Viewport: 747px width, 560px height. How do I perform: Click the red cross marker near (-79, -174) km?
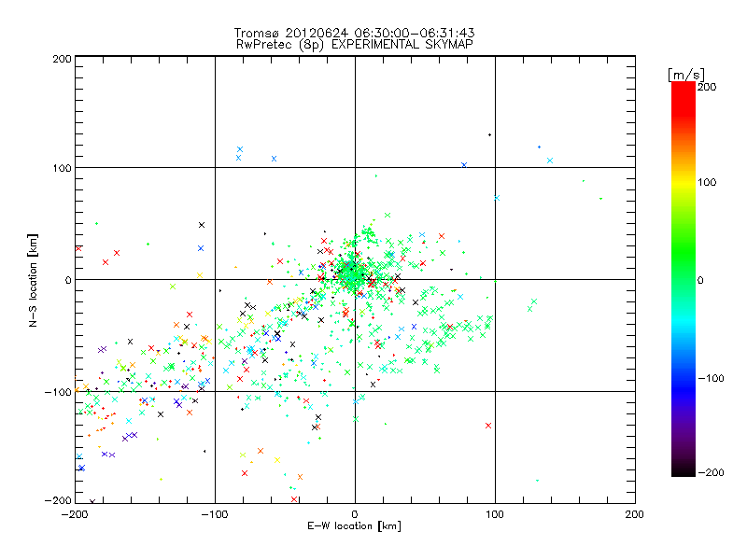[245, 473]
